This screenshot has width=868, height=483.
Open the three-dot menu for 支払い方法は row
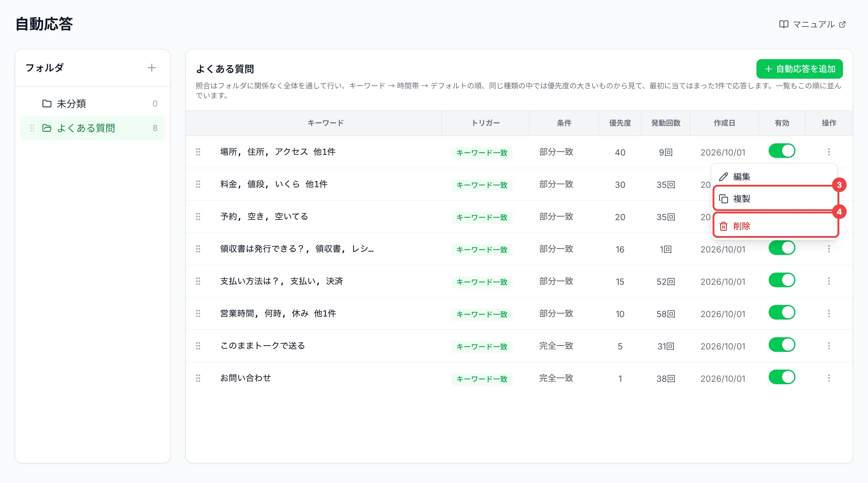tap(829, 281)
